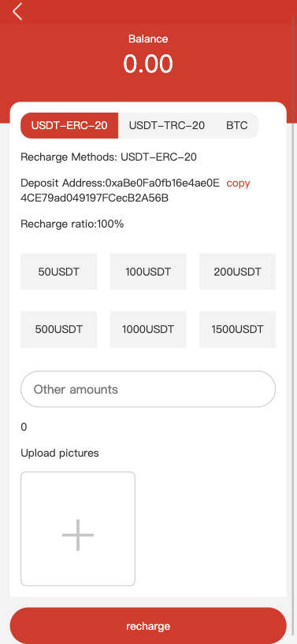Select the 1000USDT amount
297x644 pixels.
(148, 329)
